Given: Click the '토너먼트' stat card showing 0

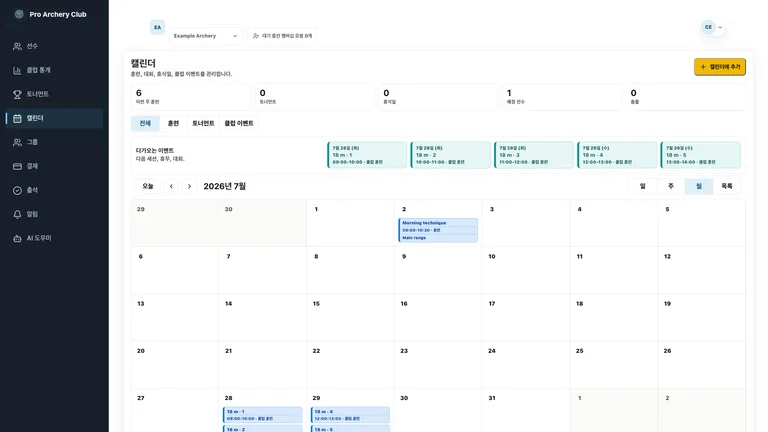Looking at the screenshot, I should click(314, 97).
